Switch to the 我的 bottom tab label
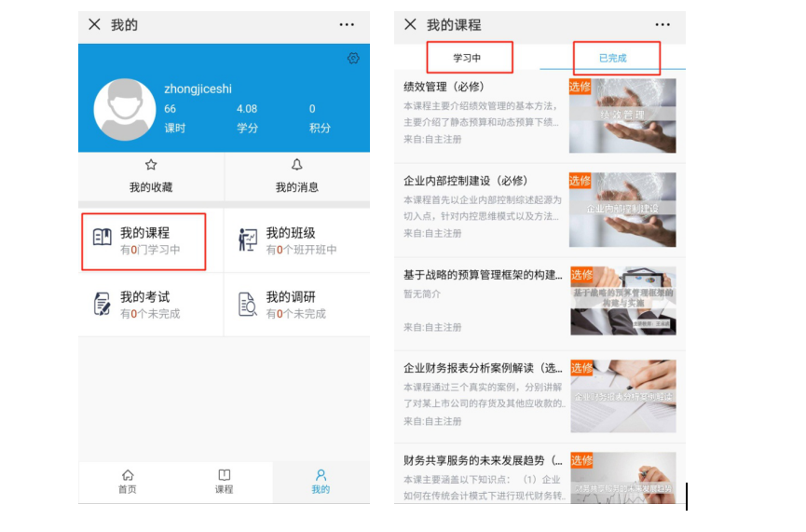Image resolution: width=806 pixels, height=532 pixels. point(321,489)
